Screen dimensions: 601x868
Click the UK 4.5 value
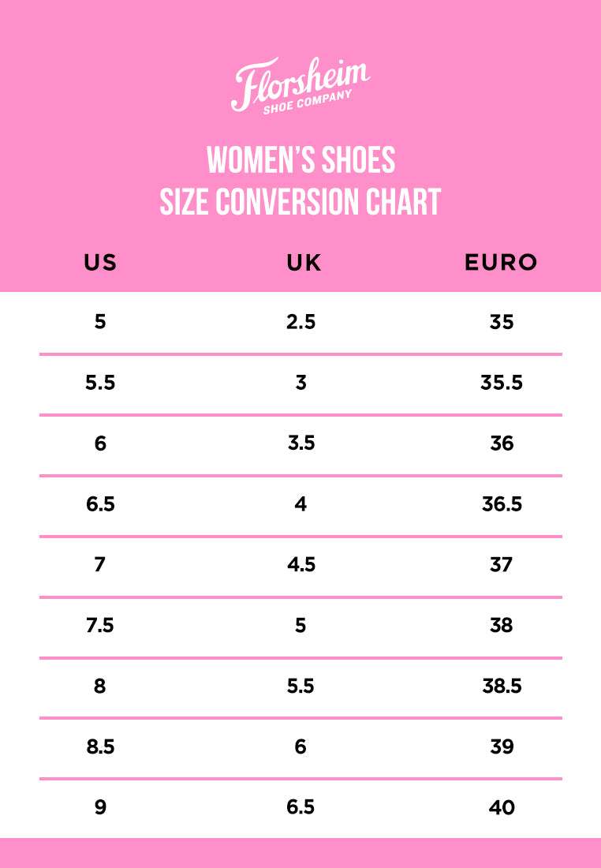click(300, 565)
